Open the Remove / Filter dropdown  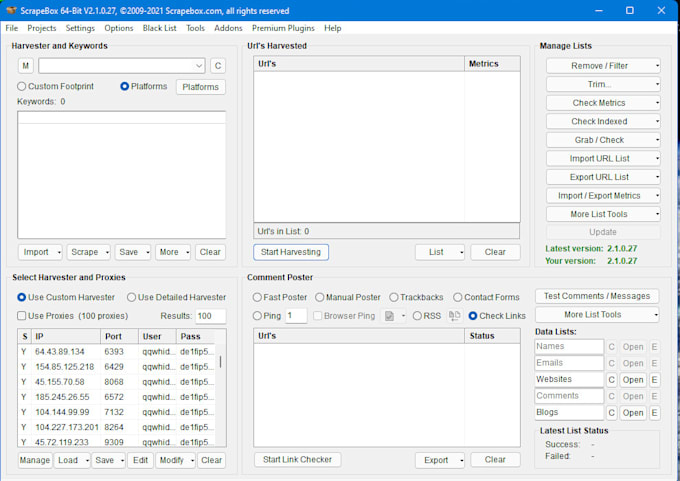[x=657, y=66]
